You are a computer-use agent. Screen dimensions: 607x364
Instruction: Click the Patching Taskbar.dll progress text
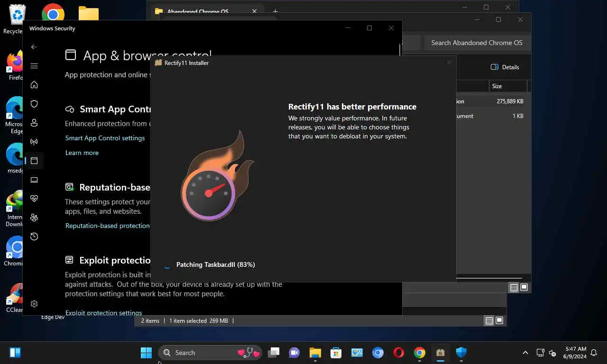pos(216,264)
